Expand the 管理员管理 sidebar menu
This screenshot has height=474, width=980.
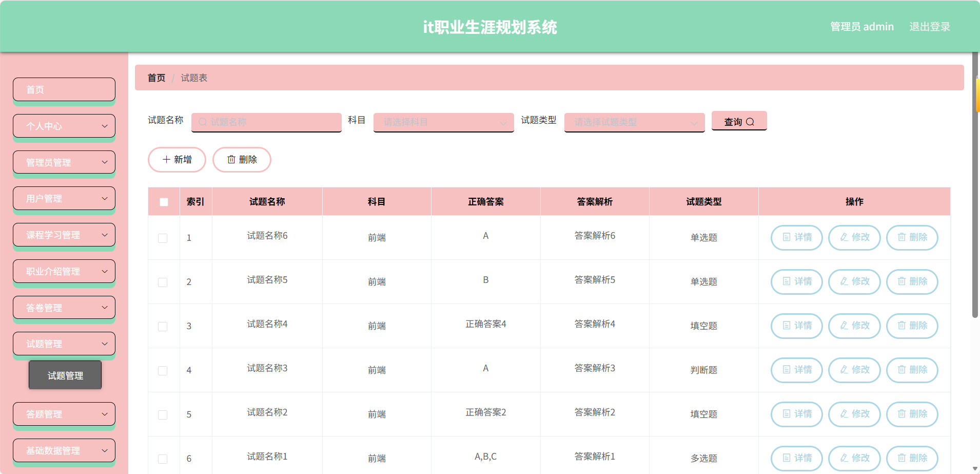64,162
